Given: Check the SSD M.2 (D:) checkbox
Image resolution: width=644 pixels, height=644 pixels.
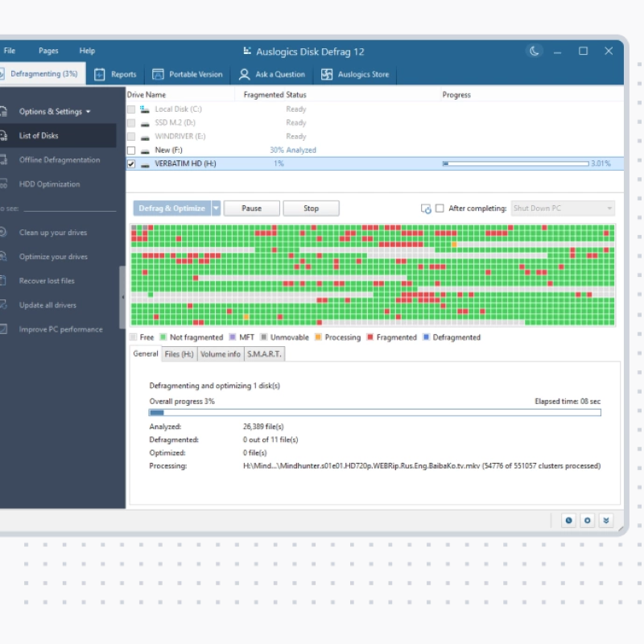Looking at the screenshot, I should (x=131, y=123).
